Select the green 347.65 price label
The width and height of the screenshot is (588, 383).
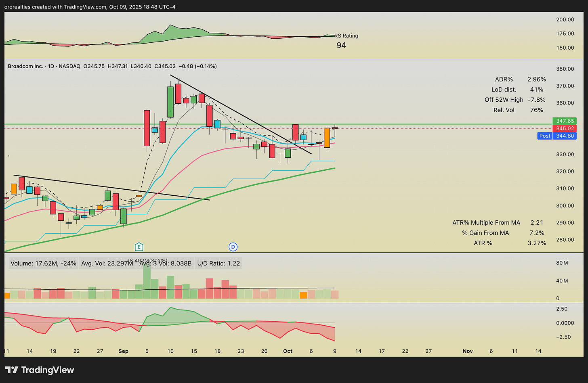click(565, 121)
